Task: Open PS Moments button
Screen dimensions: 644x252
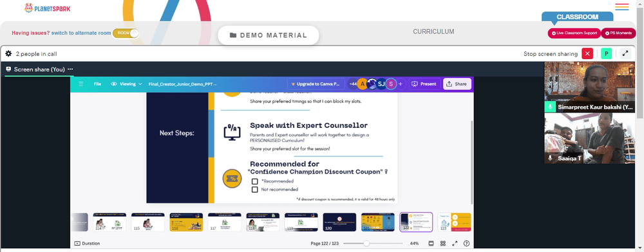Action: point(618,33)
